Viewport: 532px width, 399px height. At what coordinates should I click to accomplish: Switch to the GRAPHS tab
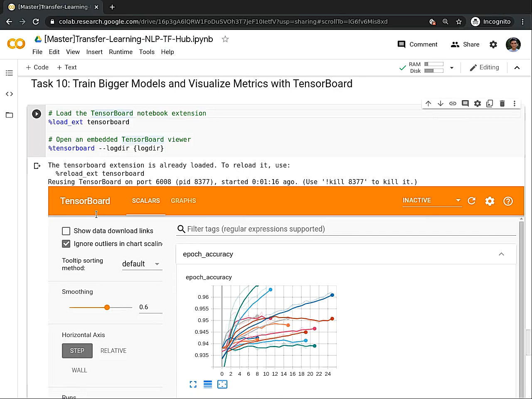click(183, 201)
